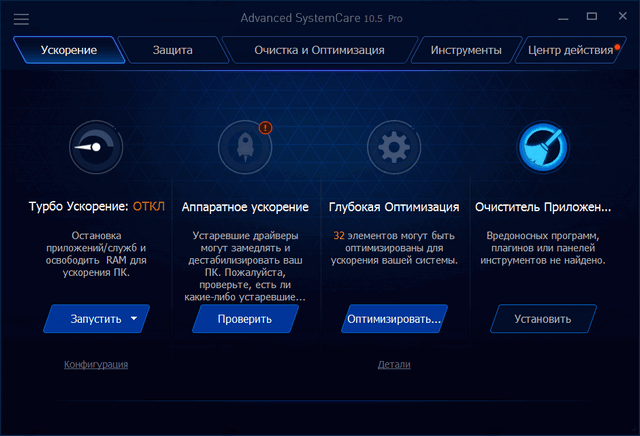The height and width of the screenshot is (436, 640).
Task: Open the Инструменты tab
Action: pos(466,50)
